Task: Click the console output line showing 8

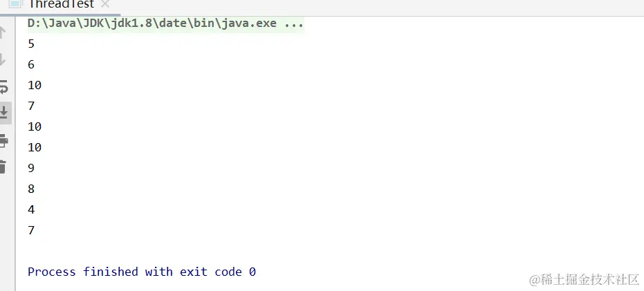Action: click(x=31, y=189)
